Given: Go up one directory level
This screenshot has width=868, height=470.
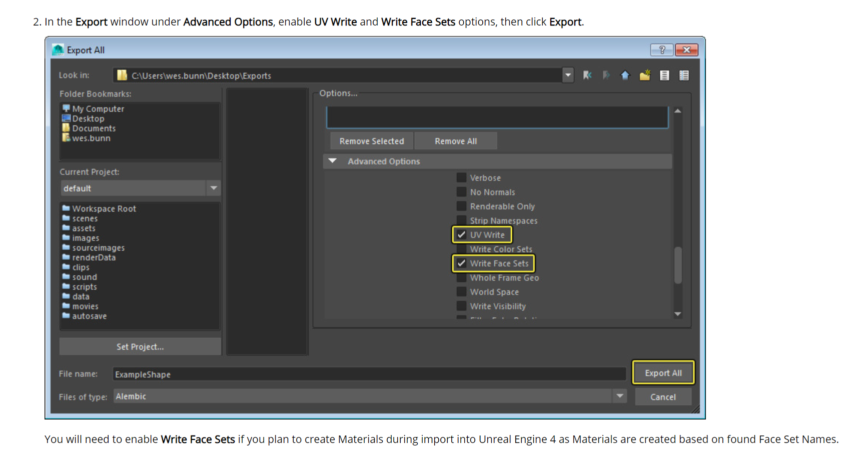Looking at the screenshot, I should pyautogui.click(x=625, y=75).
